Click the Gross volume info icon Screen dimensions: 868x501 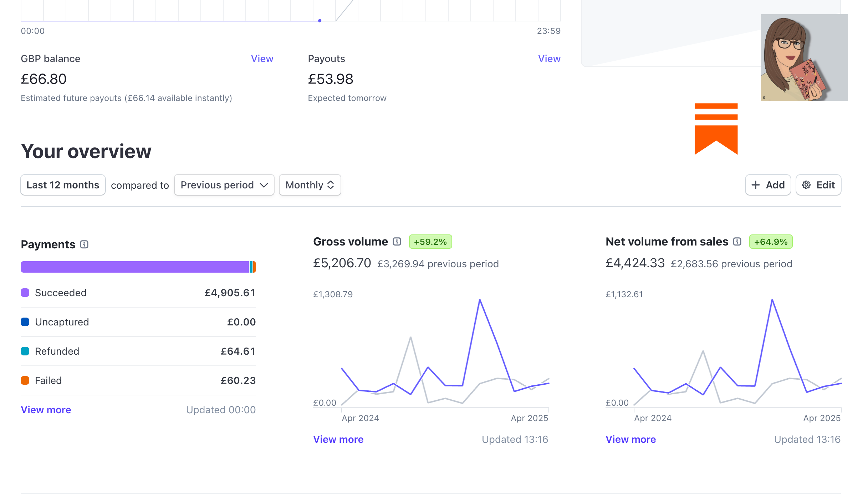[x=397, y=242]
